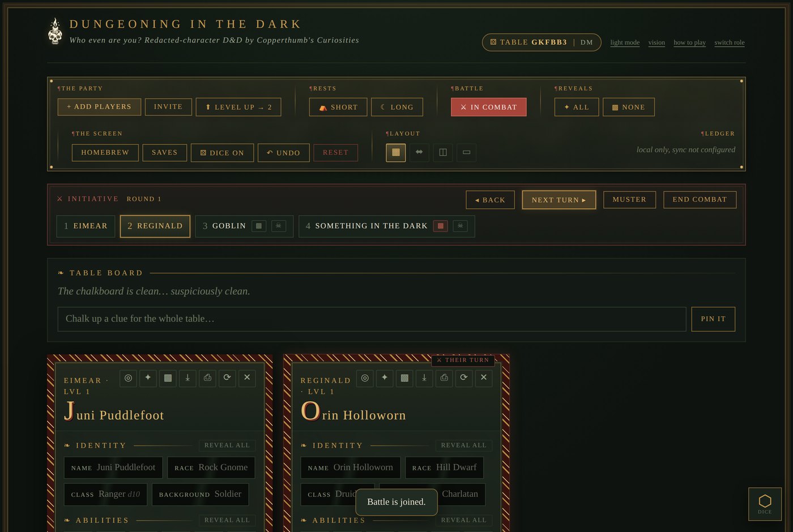Click the checkered square icon next to Goblin
The width and height of the screenshot is (793, 532).
click(x=259, y=226)
